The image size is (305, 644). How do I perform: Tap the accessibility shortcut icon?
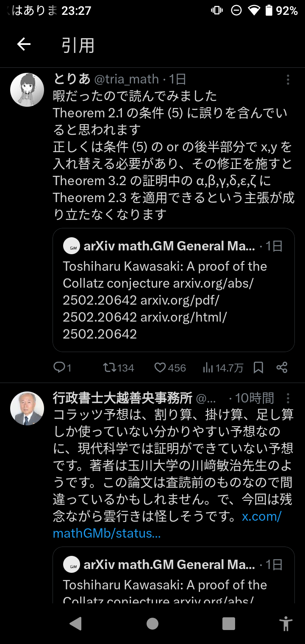pyautogui.click(x=286, y=624)
